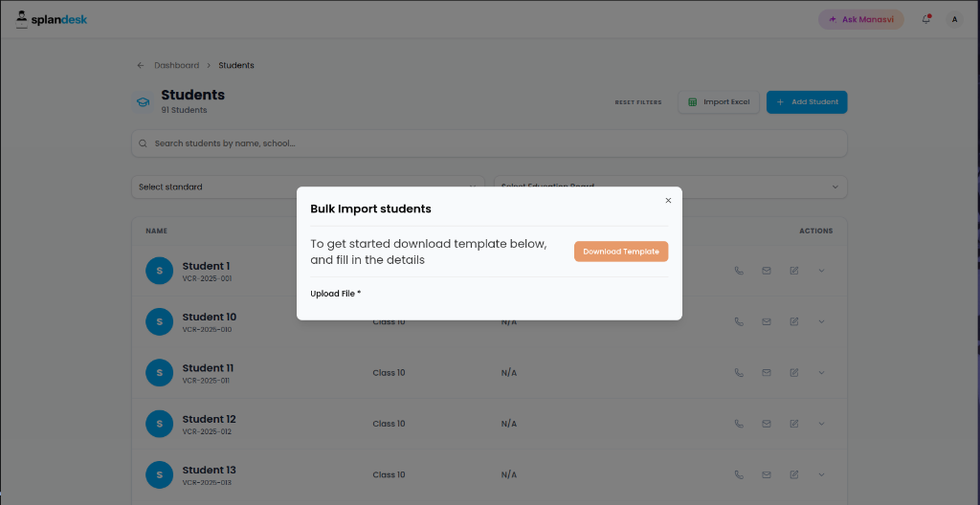Focus the search students input field

point(489,143)
